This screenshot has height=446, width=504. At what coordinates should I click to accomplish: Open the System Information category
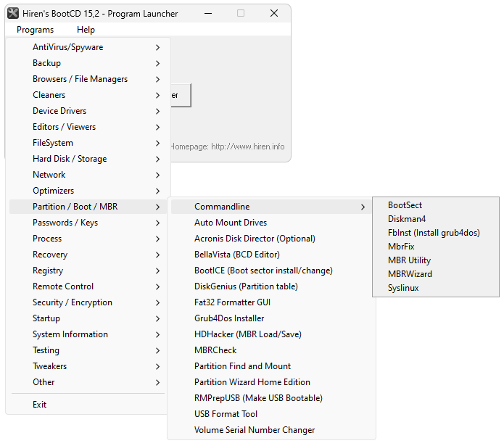click(70, 334)
